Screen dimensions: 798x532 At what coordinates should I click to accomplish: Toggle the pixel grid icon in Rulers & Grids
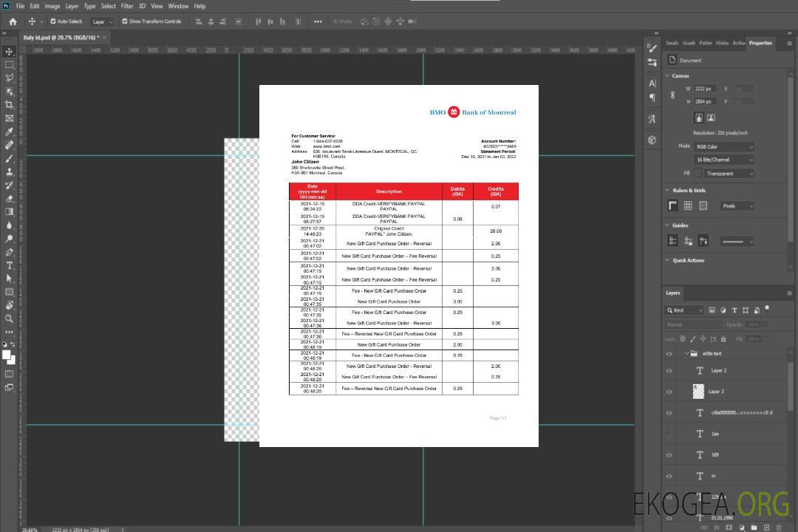[x=703, y=206]
